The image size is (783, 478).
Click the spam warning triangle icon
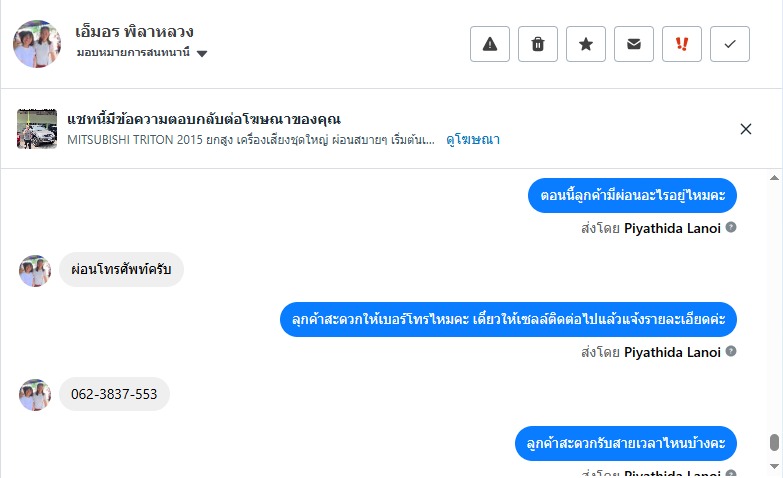[490, 44]
